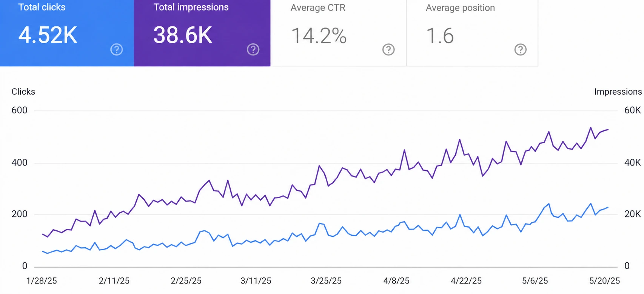
Task: Toggle the Total impressions metric card
Action: pos(202,33)
